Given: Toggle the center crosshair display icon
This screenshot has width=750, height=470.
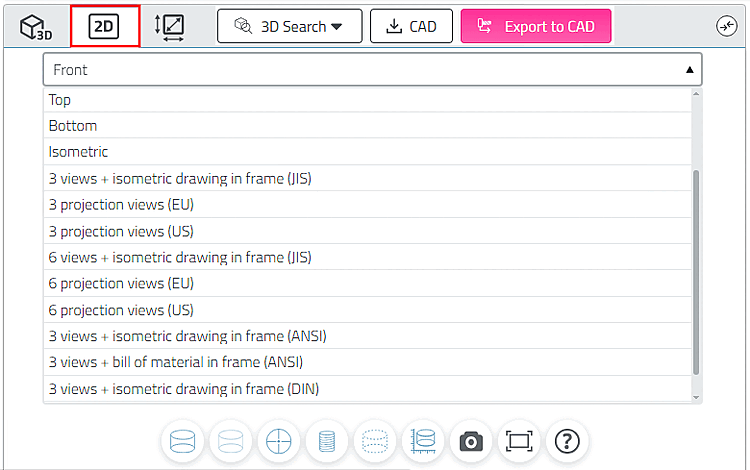Looking at the screenshot, I should pos(278,441).
